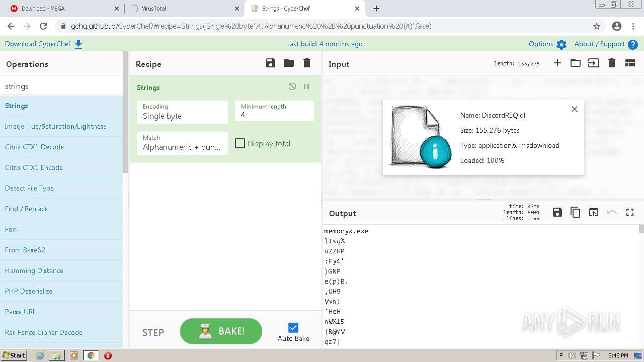This screenshot has width=644, height=362.
Task: Disable the Strings operation
Action: 292,86
